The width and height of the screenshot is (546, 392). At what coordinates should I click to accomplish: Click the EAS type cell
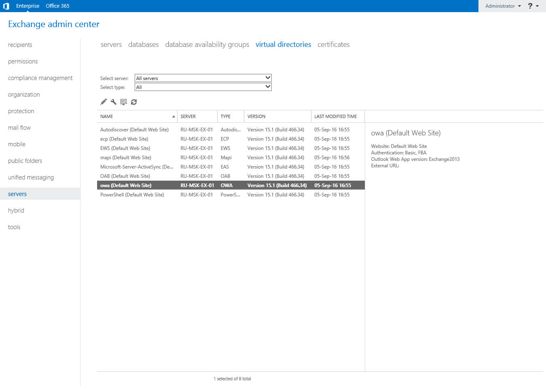(225, 167)
